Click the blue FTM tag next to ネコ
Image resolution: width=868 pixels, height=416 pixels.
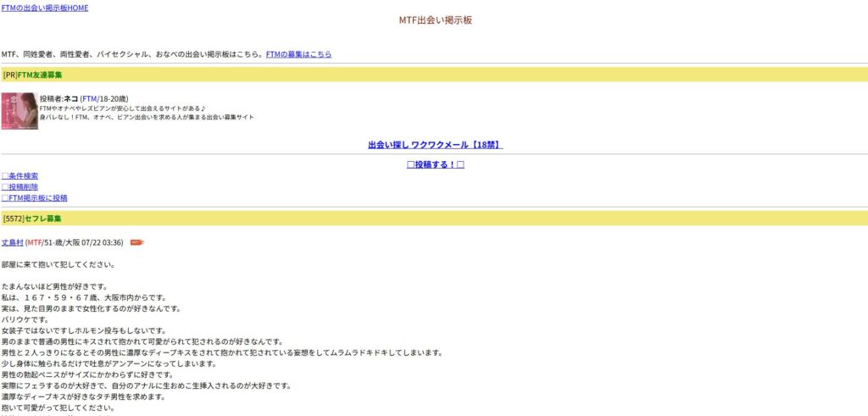coord(90,99)
